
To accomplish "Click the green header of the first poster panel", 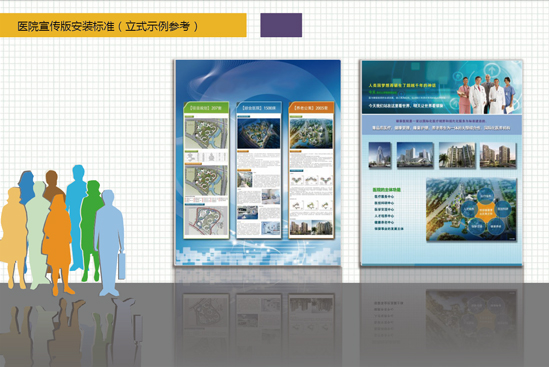I will 206,108.
